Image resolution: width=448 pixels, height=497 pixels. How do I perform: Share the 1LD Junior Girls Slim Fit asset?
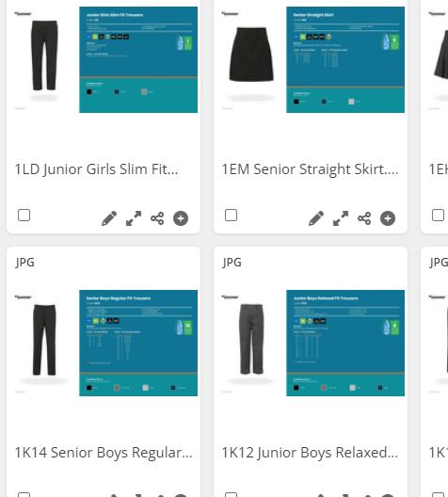pyautogui.click(x=157, y=218)
